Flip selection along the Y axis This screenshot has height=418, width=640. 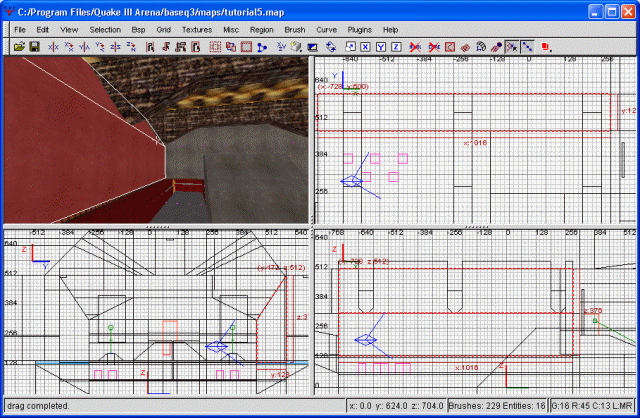click(x=84, y=47)
